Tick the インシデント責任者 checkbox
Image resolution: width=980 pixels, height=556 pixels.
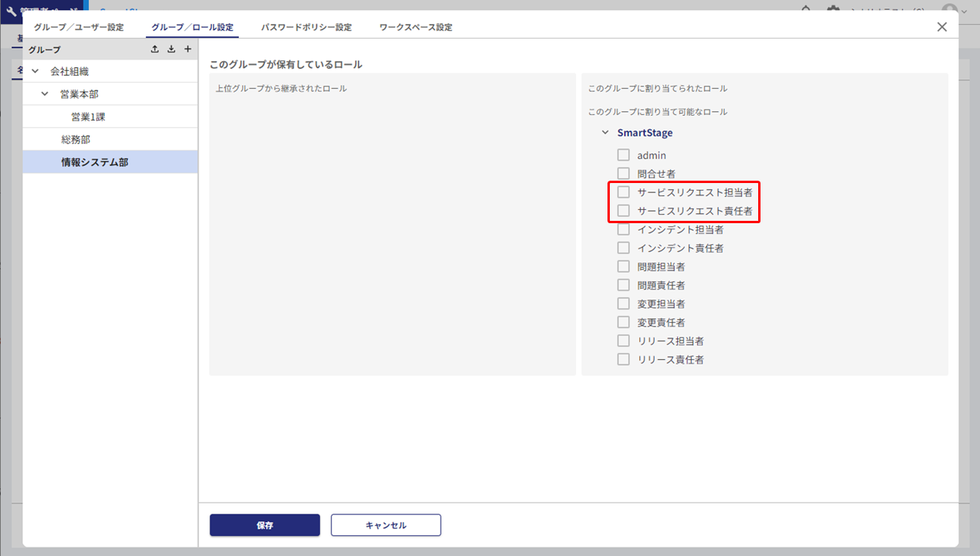click(624, 248)
